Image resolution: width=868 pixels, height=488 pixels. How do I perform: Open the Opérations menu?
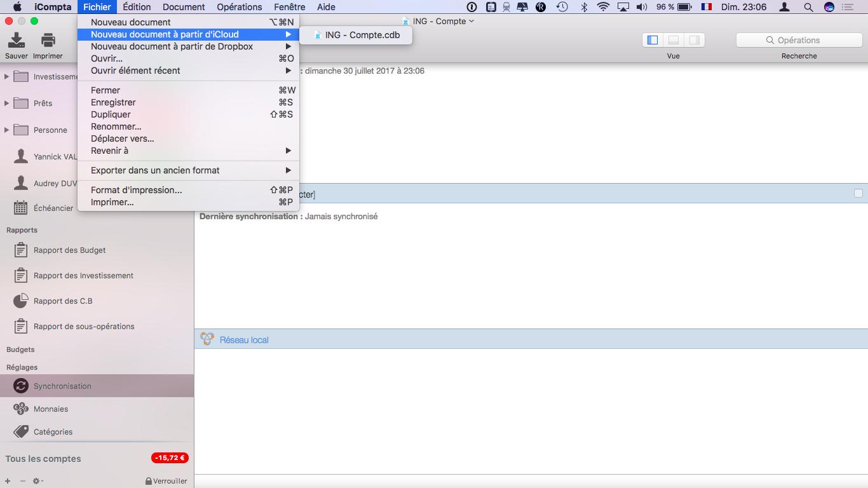click(240, 7)
